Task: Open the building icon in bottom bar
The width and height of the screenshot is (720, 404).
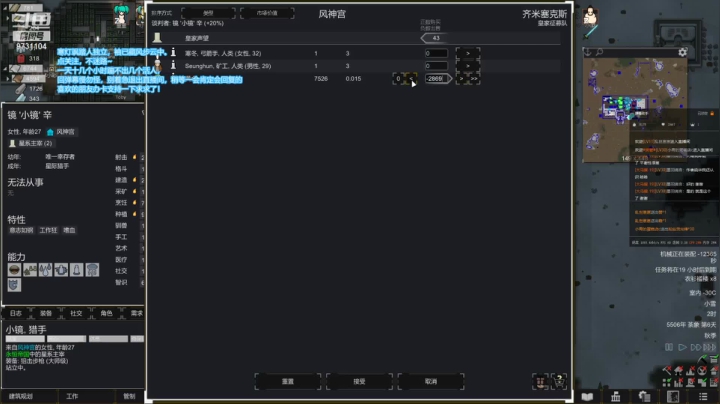Action: 616,396
